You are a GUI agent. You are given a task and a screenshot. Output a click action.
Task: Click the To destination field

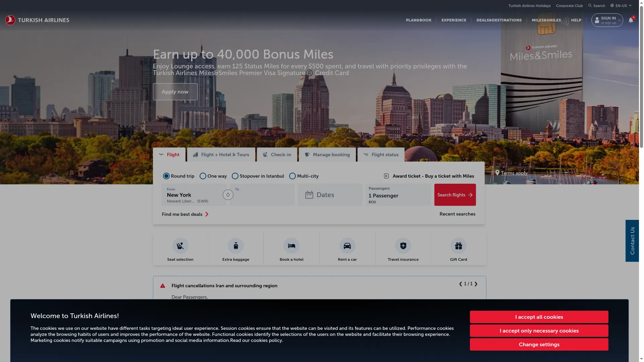262,195
